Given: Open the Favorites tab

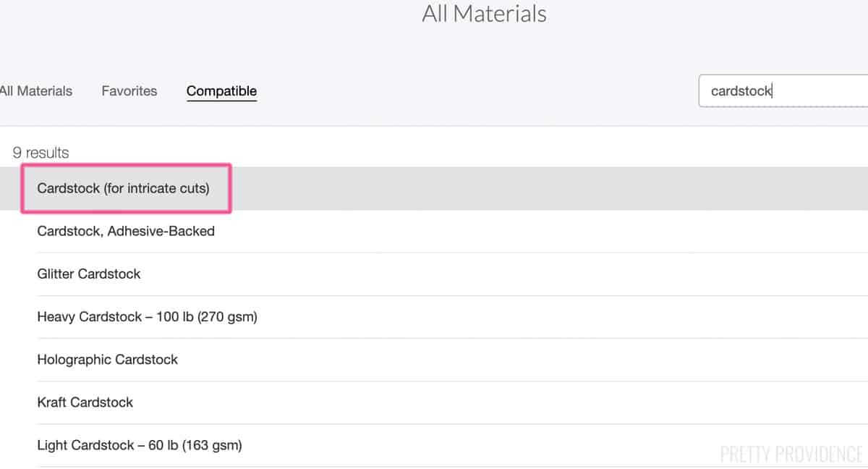Looking at the screenshot, I should point(129,91).
